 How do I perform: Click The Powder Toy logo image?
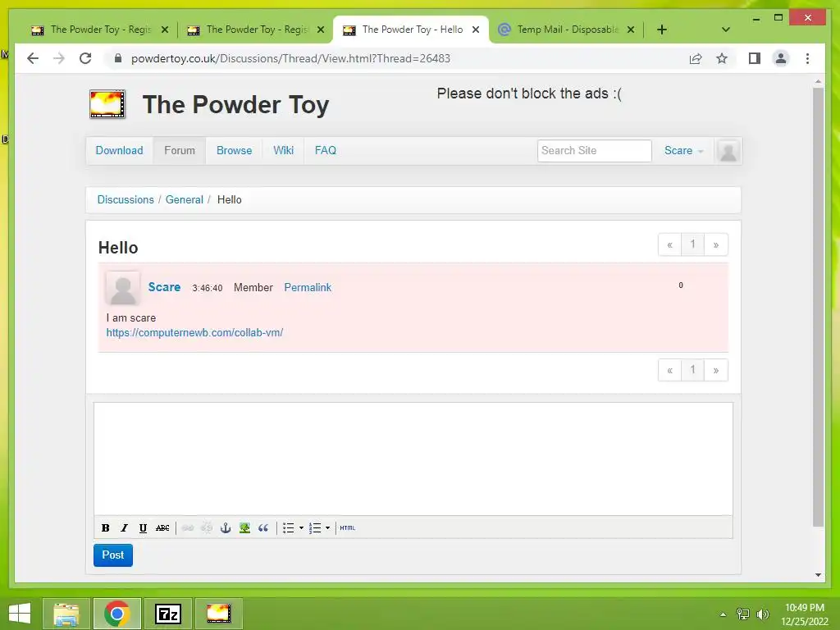[107, 104]
